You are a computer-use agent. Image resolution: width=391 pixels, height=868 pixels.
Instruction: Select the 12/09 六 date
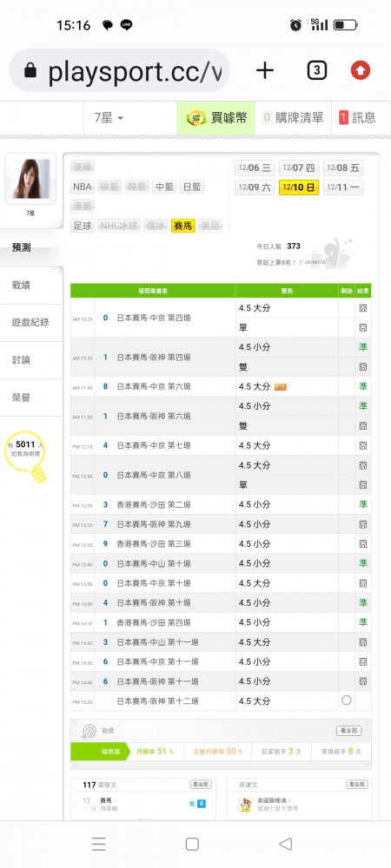click(x=255, y=187)
